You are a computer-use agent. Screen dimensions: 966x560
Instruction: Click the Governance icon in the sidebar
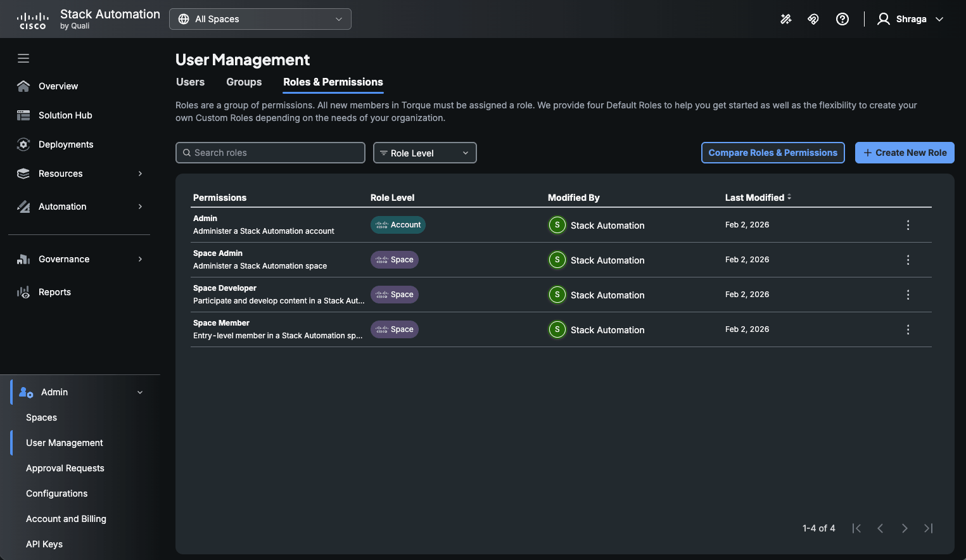[23, 259]
